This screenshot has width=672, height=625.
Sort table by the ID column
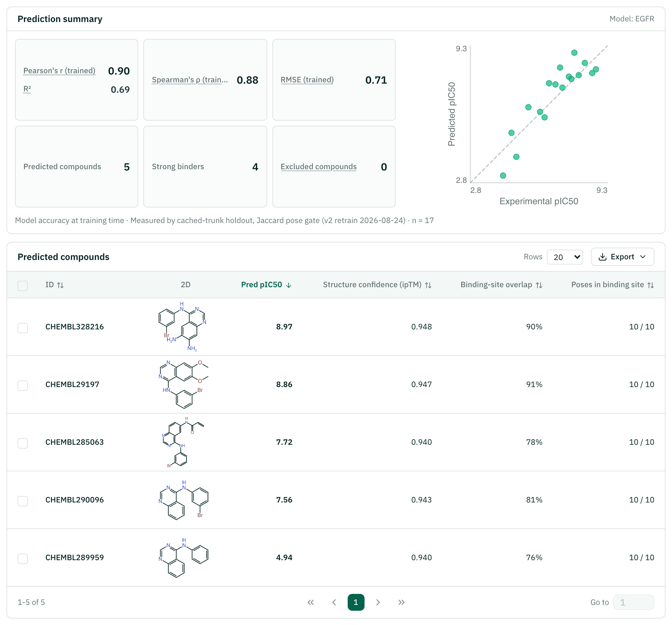pyautogui.click(x=54, y=285)
